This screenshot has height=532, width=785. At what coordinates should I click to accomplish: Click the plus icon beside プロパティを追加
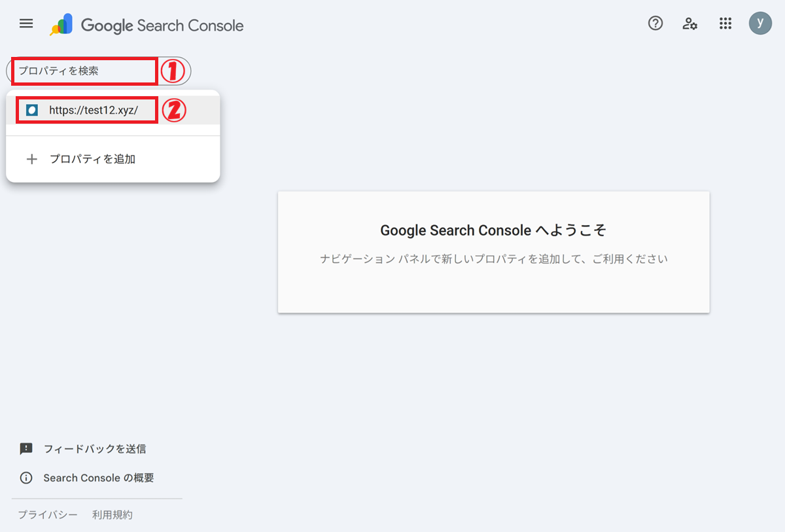(31, 159)
